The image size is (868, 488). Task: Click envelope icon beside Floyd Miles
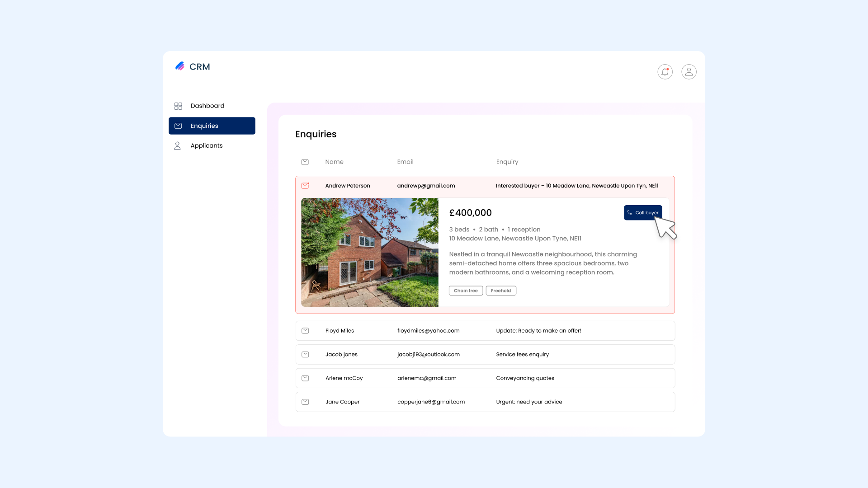pos(305,331)
